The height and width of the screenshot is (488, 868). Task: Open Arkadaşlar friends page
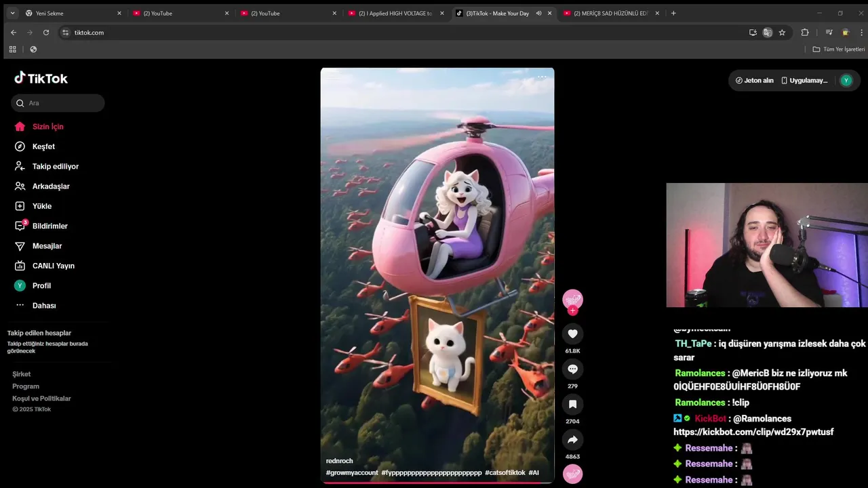pyautogui.click(x=42, y=186)
